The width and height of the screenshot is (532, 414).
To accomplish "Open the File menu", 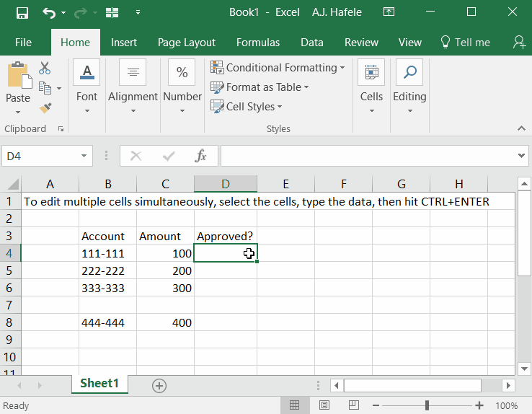I will 23,43.
